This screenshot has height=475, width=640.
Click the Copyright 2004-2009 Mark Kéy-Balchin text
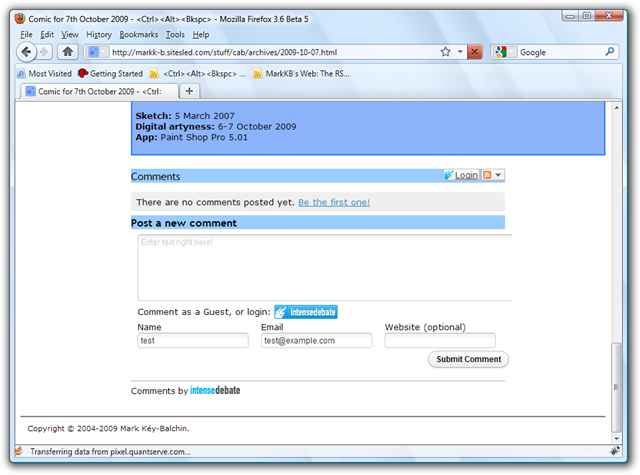108,428
